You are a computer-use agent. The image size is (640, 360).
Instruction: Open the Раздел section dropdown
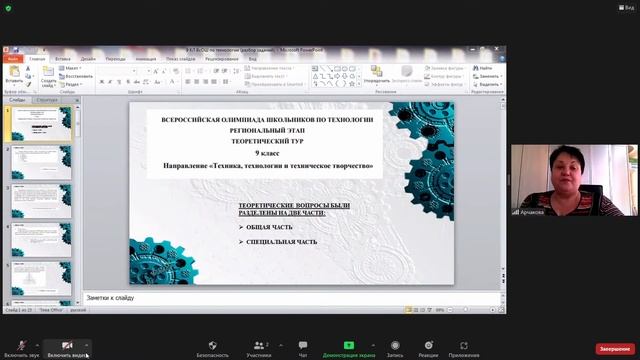pyautogui.click(x=71, y=84)
